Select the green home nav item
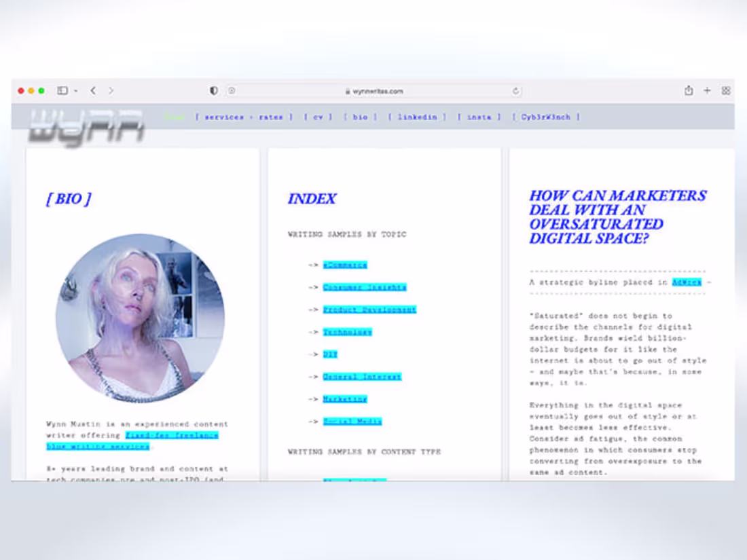This screenshot has width=747, height=560. pyautogui.click(x=175, y=116)
